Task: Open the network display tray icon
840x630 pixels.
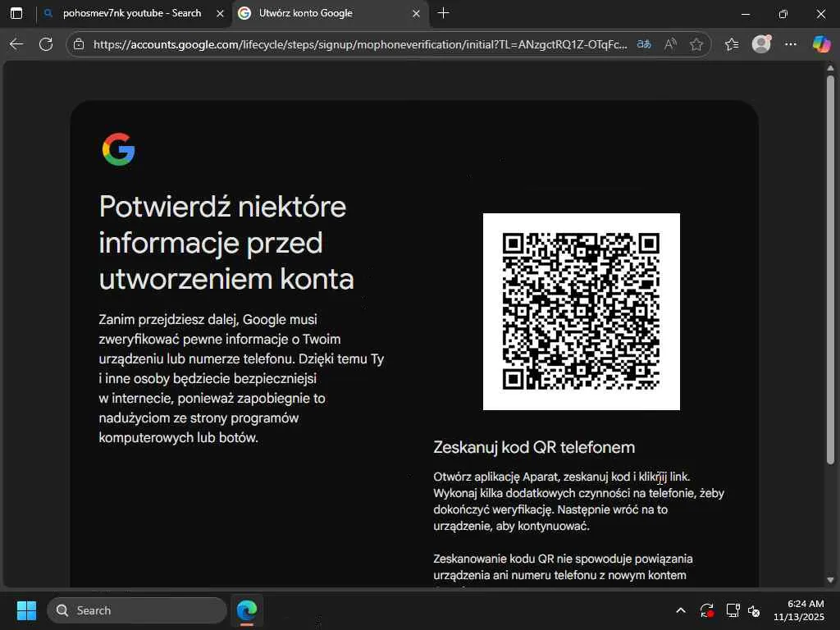Action: (733, 610)
